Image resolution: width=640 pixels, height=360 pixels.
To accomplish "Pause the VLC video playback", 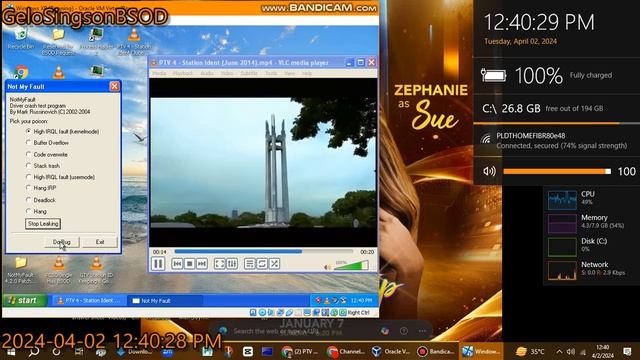I will pyautogui.click(x=158, y=264).
